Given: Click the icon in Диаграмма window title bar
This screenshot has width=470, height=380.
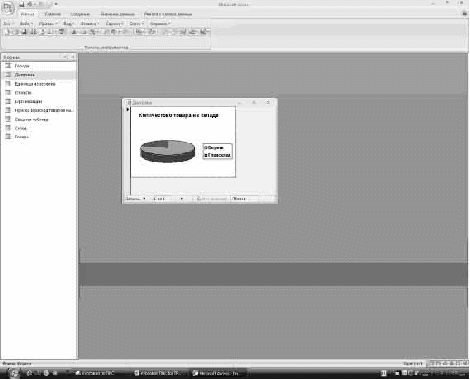Looking at the screenshot, I should pyautogui.click(x=128, y=102).
